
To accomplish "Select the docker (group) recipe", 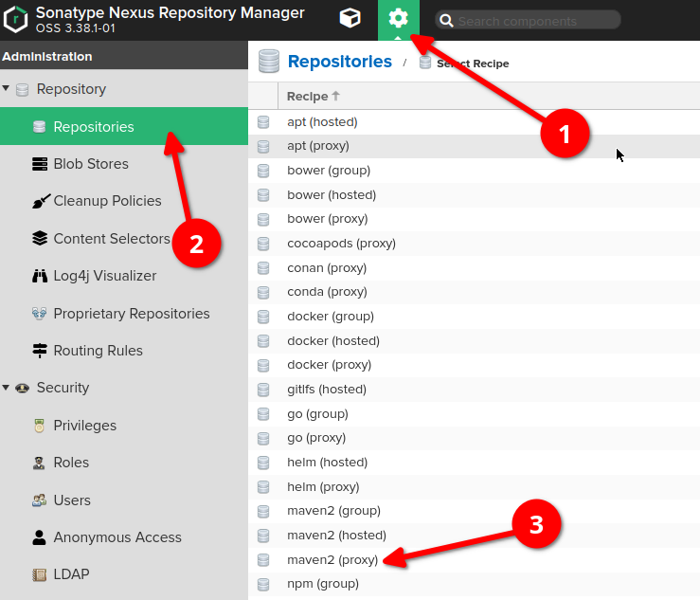I will tap(475, 317).
